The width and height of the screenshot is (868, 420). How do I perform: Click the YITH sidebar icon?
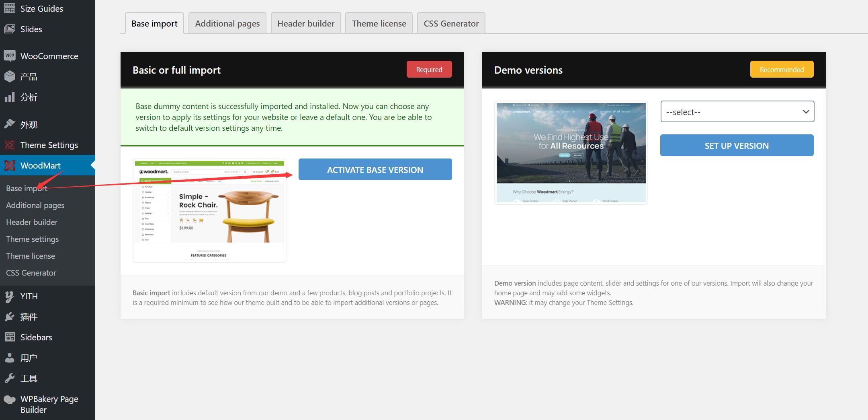[10, 296]
